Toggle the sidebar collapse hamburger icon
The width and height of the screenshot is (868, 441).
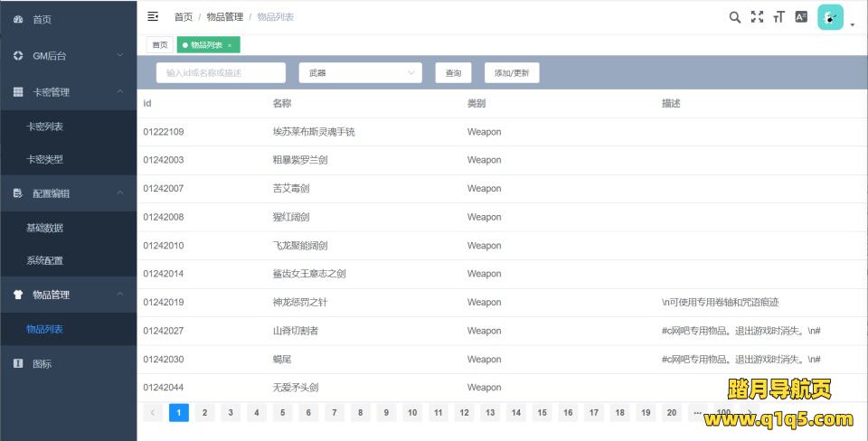[153, 16]
